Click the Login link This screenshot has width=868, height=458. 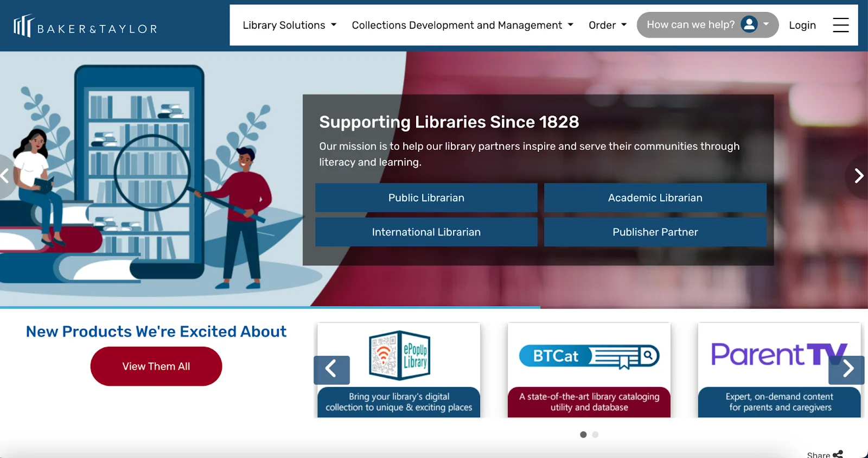802,25
